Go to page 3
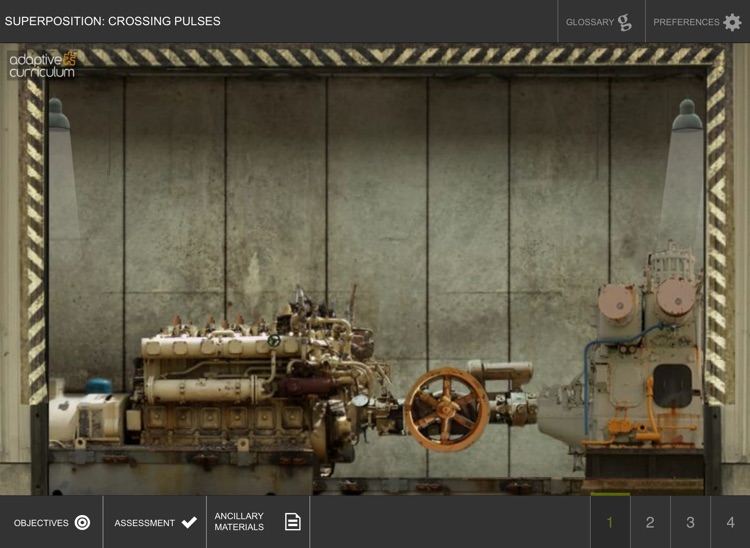Image resolution: width=750 pixels, height=548 pixels. point(690,522)
